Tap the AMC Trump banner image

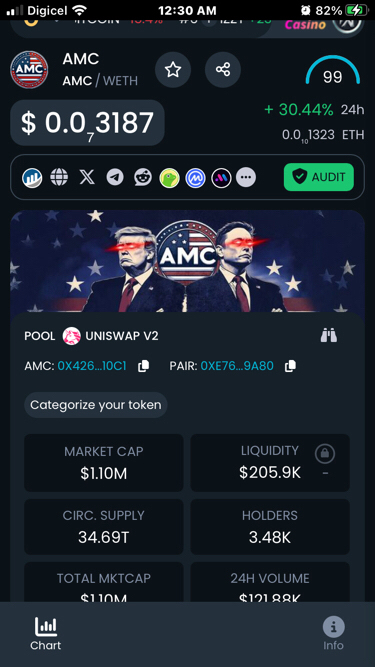click(187, 261)
